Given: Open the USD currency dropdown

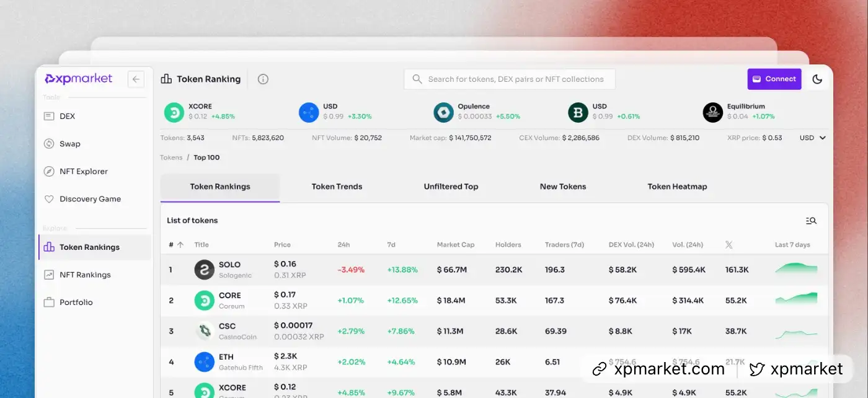Looking at the screenshot, I should tap(813, 138).
